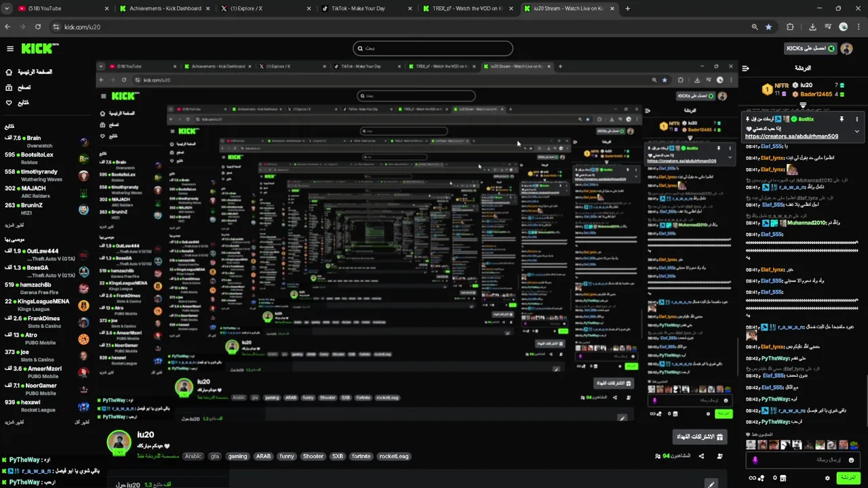868x488 pixels.
Task: Expand following list with show more link
Action: point(14,224)
